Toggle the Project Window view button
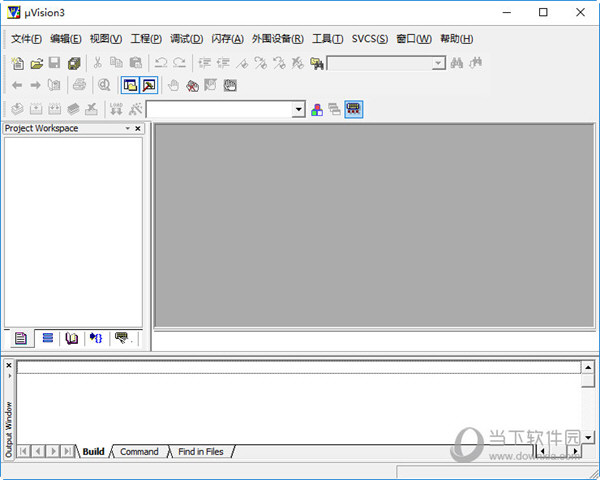 coord(130,86)
